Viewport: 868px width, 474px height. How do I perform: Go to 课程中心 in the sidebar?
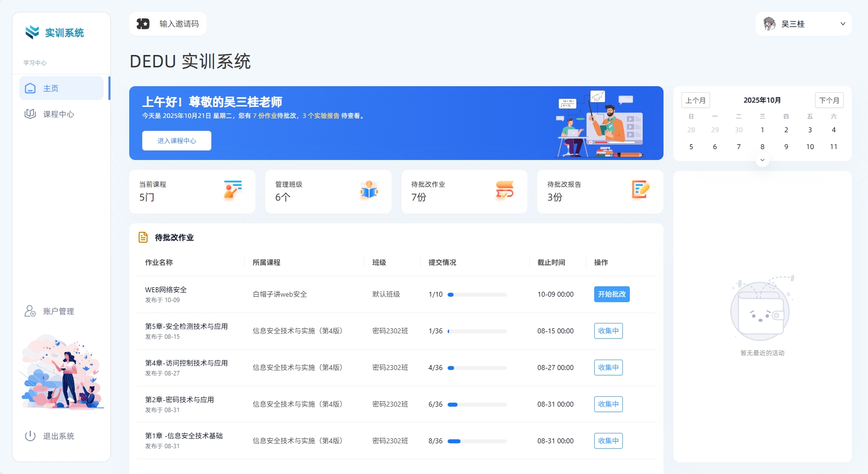pos(58,114)
